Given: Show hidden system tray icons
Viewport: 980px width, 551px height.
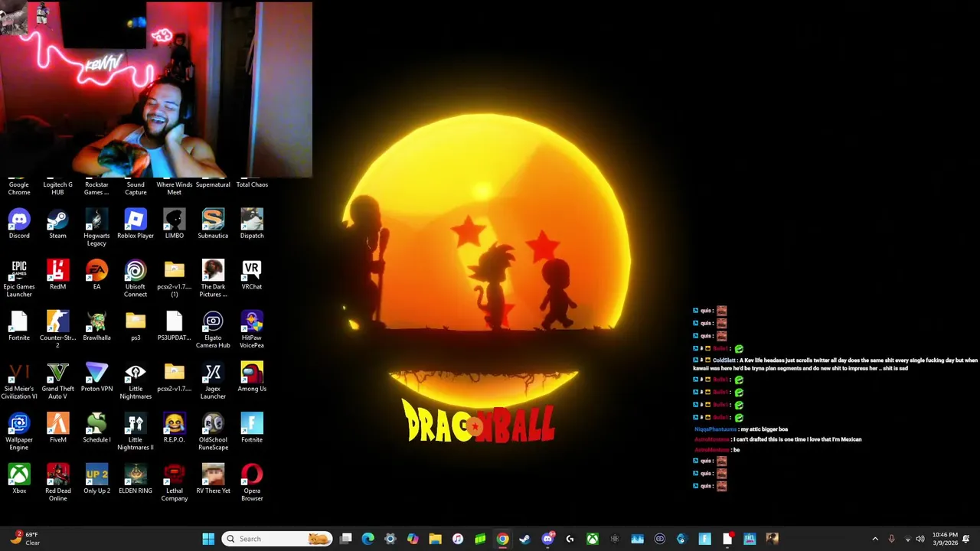Looking at the screenshot, I should (x=875, y=539).
